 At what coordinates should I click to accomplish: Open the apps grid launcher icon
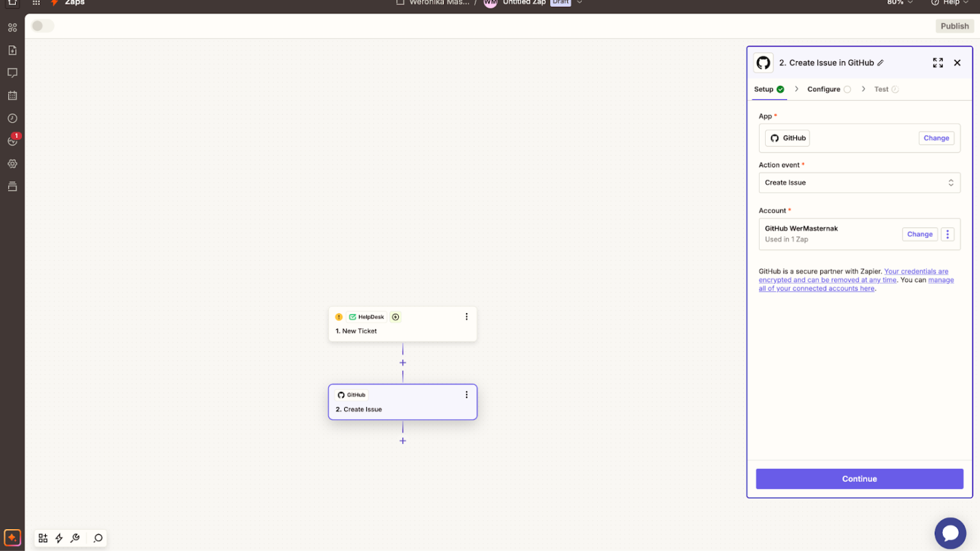pos(37,3)
